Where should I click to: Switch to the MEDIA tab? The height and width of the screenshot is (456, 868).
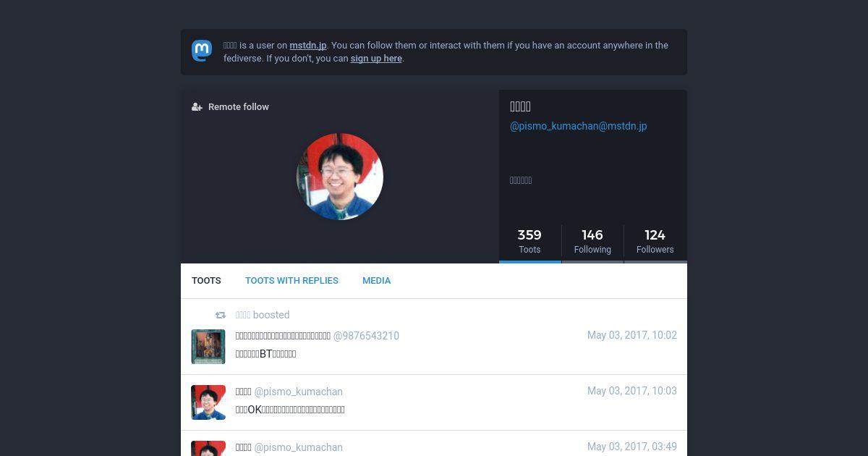[x=376, y=281]
